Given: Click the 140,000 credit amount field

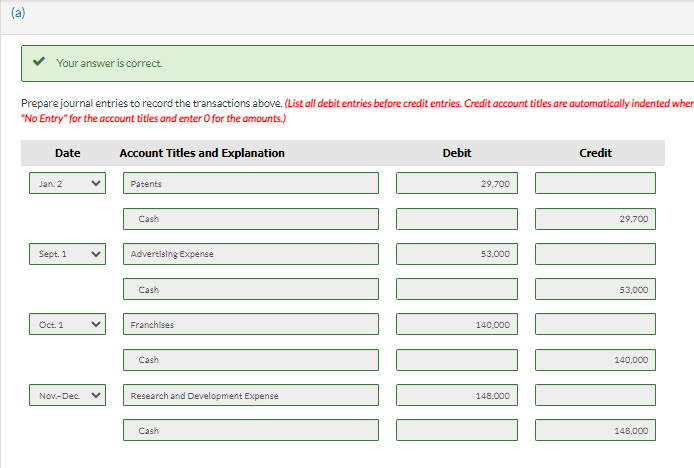Looking at the screenshot, I should pyautogui.click(x=595, y=360).
